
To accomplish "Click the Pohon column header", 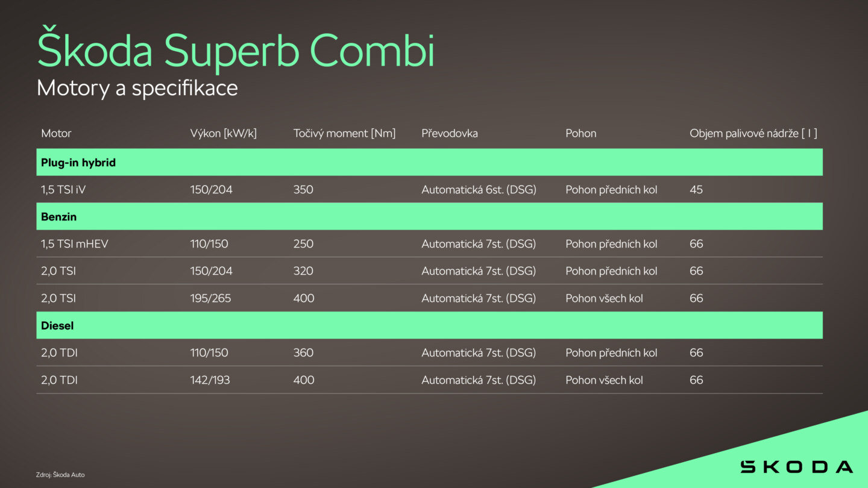I will pos(581,133).
